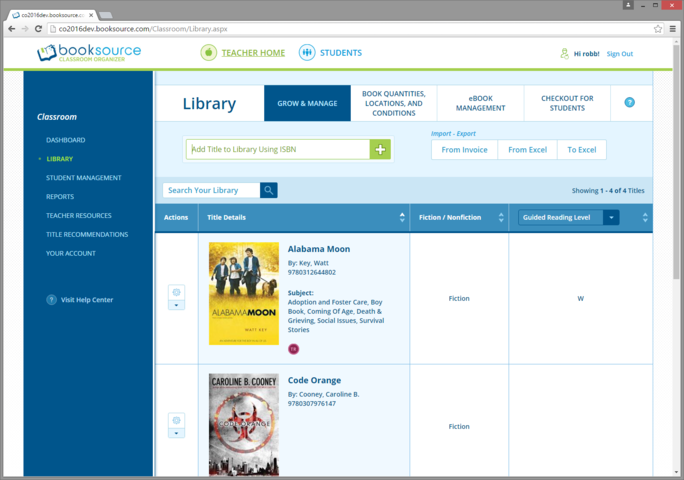
Task: Click the Sign Out link
Action: tap(619, 54)
